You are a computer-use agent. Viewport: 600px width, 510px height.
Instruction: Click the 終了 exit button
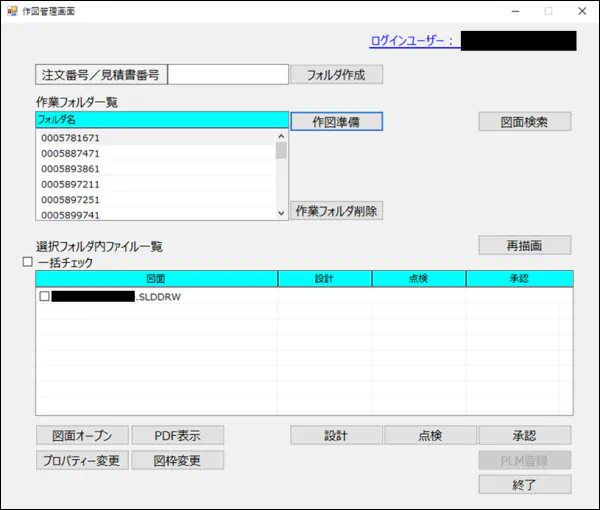point(525,485)
